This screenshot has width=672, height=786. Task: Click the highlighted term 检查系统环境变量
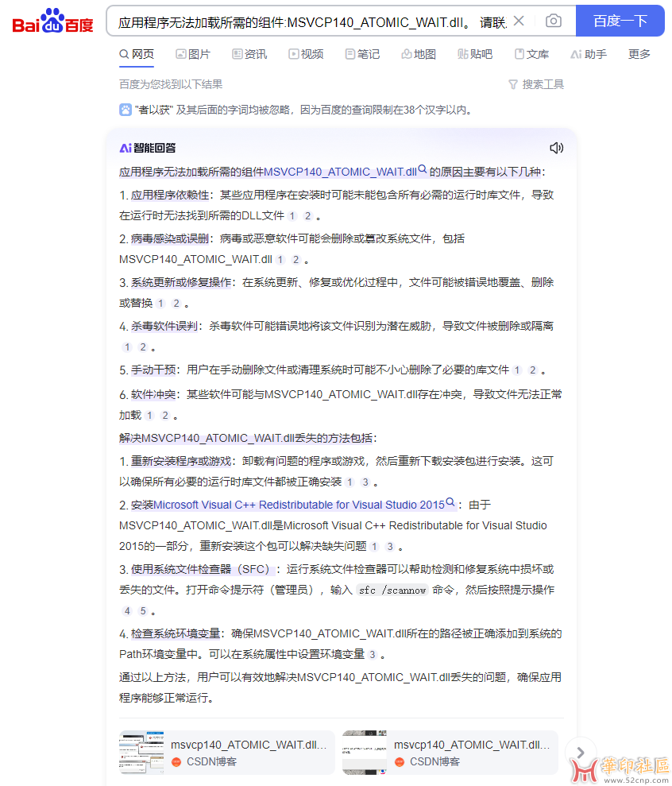coord(176,633)
